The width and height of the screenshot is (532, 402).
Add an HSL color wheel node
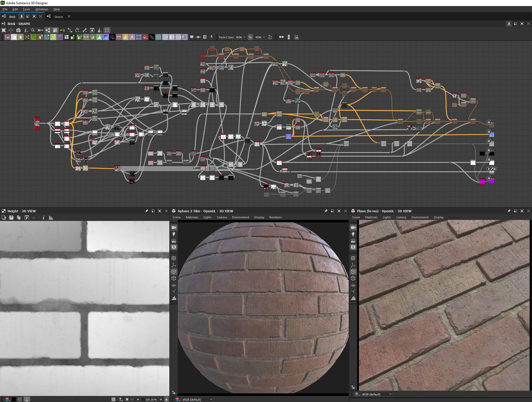pos(106,37)
